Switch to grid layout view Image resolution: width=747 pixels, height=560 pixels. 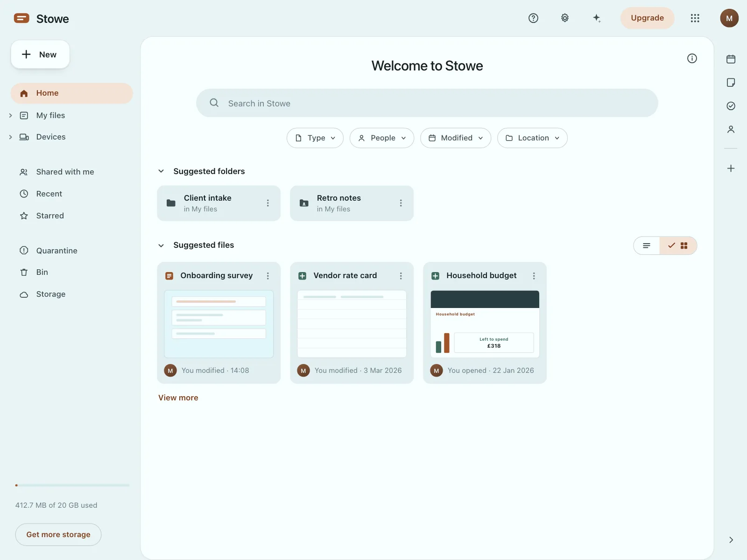678,245
